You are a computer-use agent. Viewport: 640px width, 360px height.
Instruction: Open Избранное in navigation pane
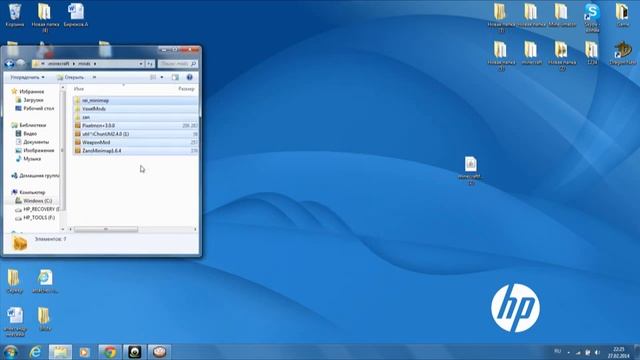click(31, 91)
